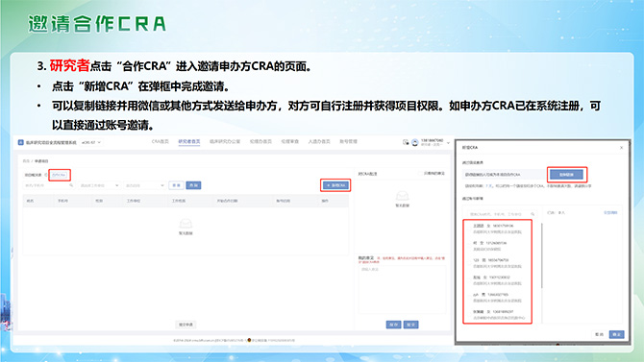Image resolution: width=644 pixels, height=362 pixels.
Task: Click the system logo icon at top left
Action: (x=20, y=142)
